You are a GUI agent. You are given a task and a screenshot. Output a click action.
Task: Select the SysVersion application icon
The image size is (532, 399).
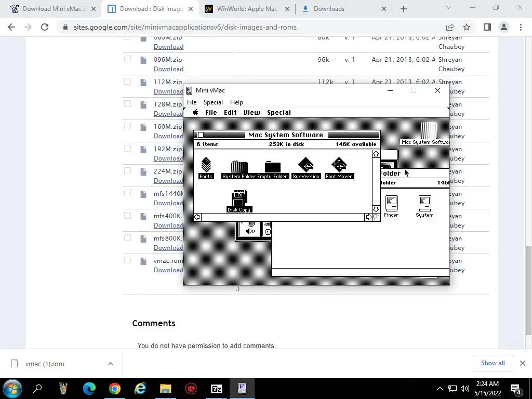point(305,165)
